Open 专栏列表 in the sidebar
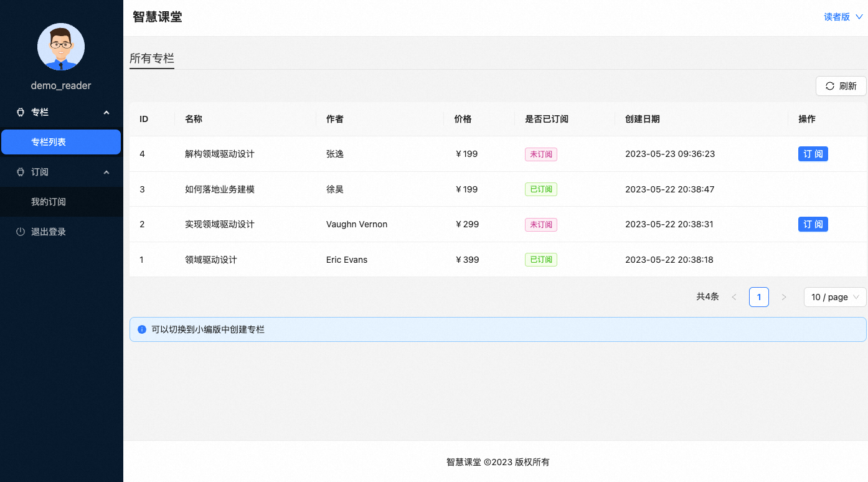The image size is (868, 482). click(61, 142)
